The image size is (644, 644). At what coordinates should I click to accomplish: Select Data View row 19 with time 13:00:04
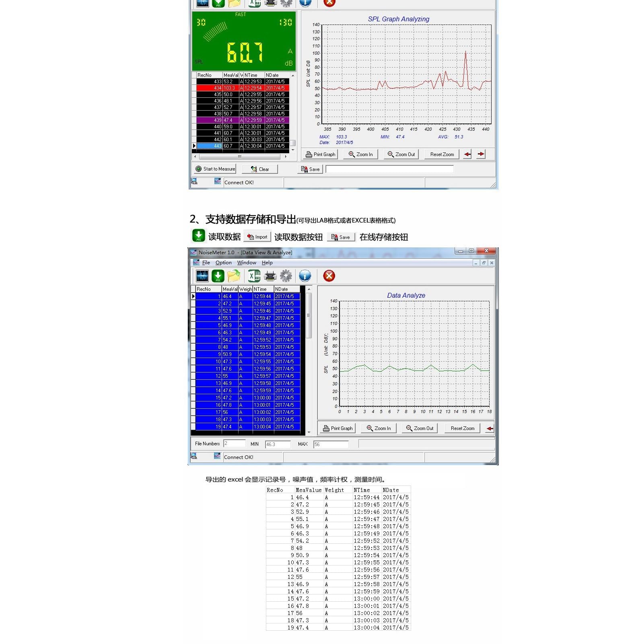click(248, 427)
